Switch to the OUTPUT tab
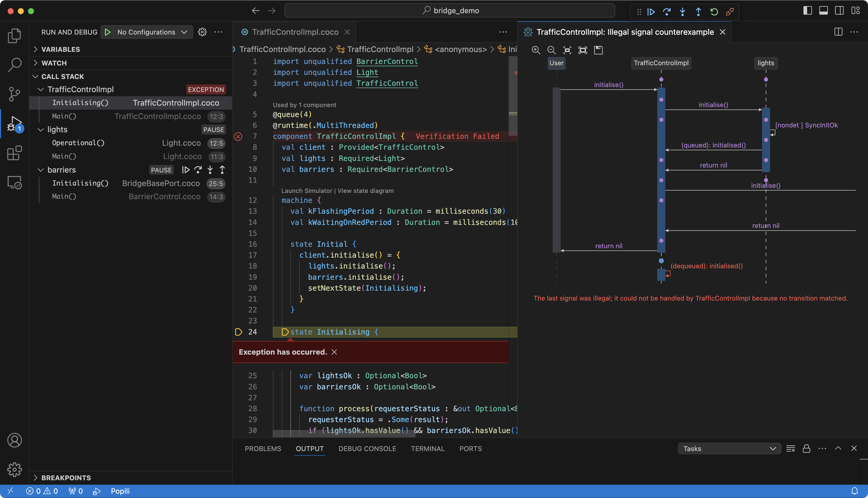868x498 pixels. coord(310,449)
